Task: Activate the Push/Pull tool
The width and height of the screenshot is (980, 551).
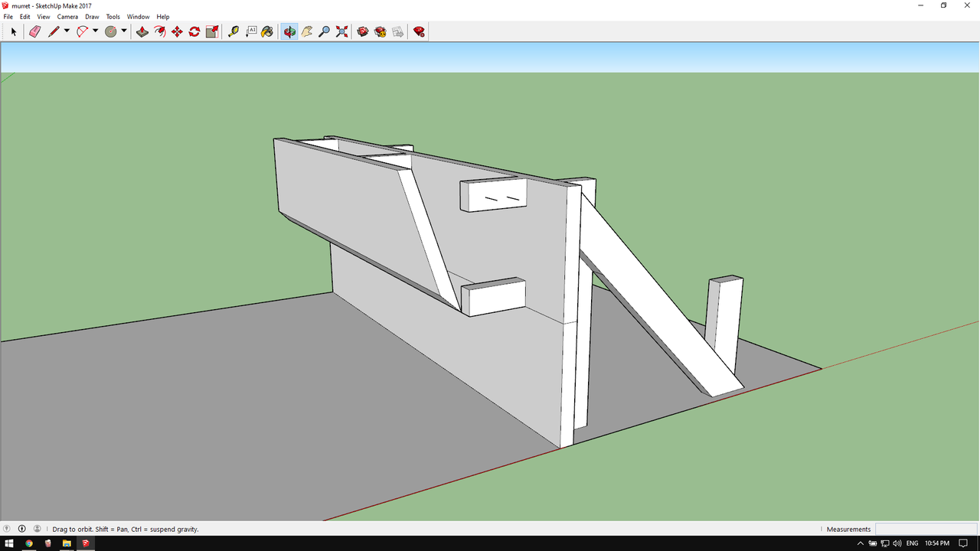Action: 142,31
